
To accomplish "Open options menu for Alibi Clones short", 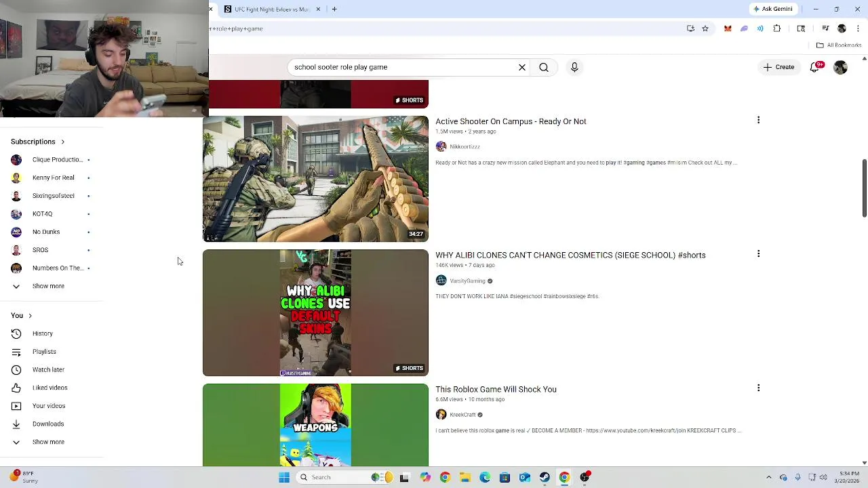I will [758, 253].
